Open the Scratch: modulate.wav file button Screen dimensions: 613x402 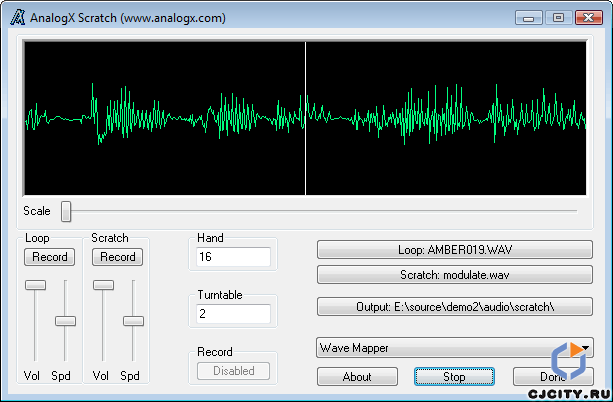455,275
